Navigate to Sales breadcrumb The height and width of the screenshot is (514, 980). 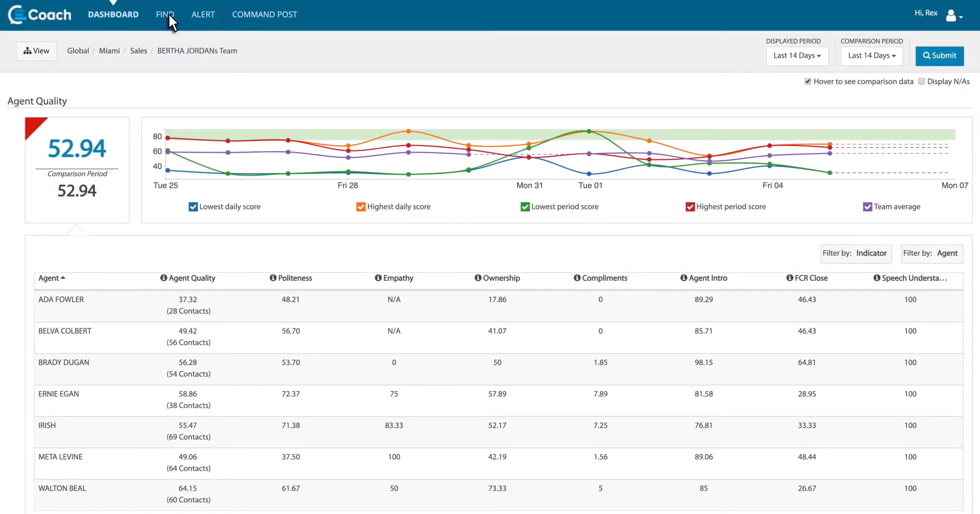click(x=138, y=51)
